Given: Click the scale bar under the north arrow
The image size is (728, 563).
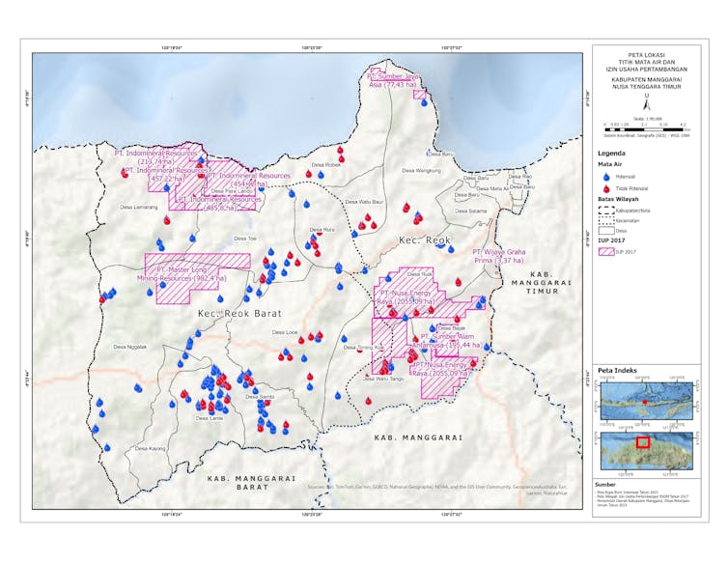Looking at the screenshot, I should pos(645,126).
